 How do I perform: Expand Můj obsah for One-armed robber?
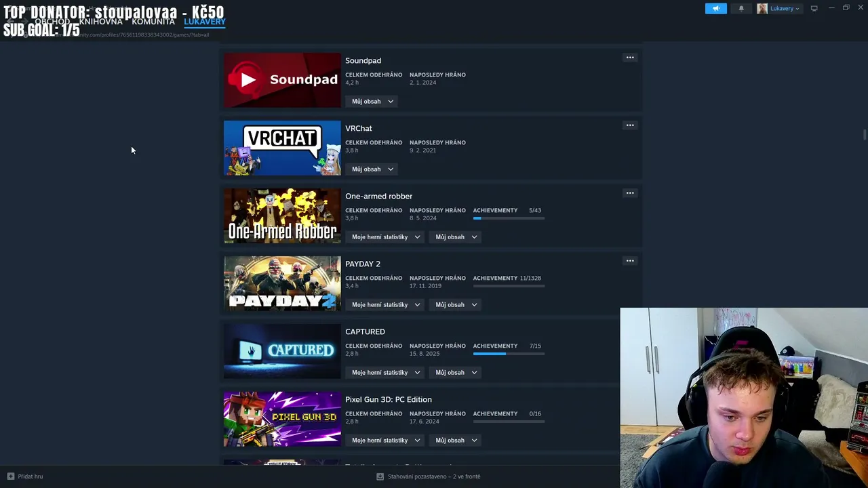[x=456, y=237]
